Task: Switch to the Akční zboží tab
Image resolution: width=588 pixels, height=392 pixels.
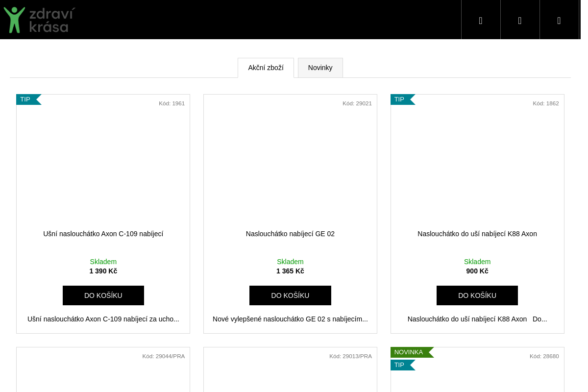Action: point(266,68)
